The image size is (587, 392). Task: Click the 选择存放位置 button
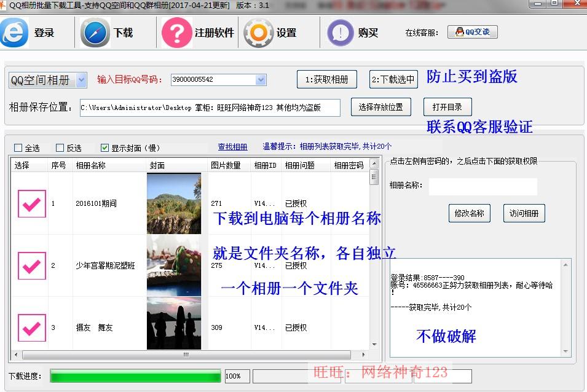pos(380,107)
